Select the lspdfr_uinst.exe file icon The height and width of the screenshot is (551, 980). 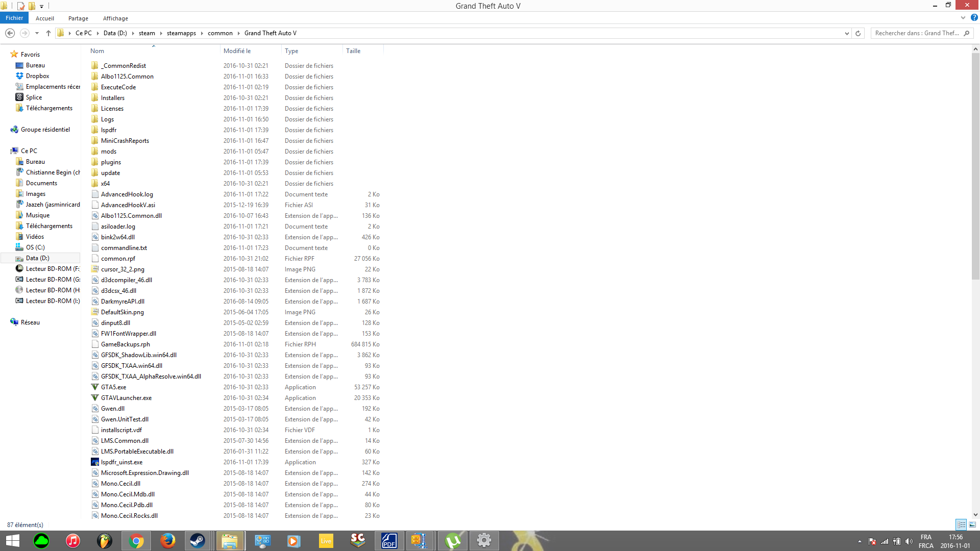tap(95, 462)
